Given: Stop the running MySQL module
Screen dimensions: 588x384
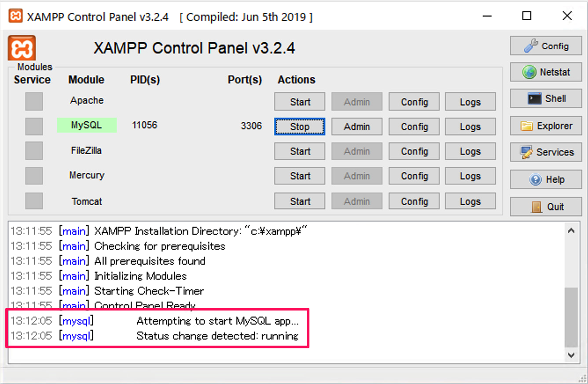Looking at the screenshot, I should point(299,126).
